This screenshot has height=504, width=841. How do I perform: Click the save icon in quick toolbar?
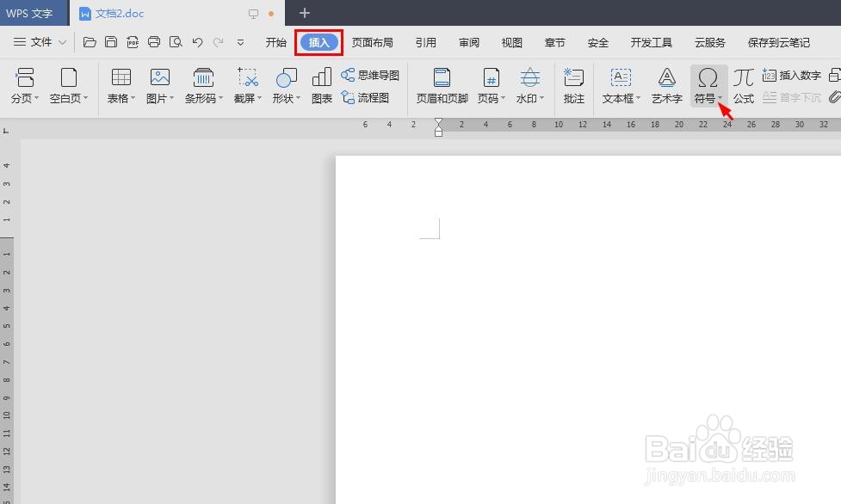tap(111, 42)
